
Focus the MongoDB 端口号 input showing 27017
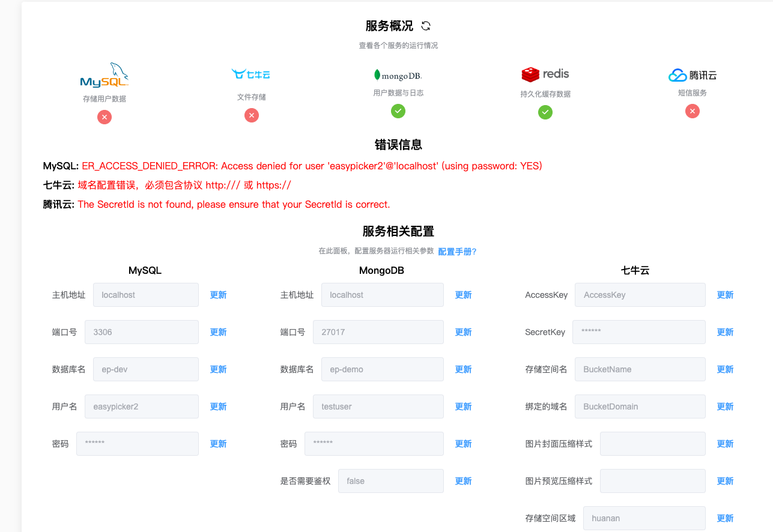[378, 332]
